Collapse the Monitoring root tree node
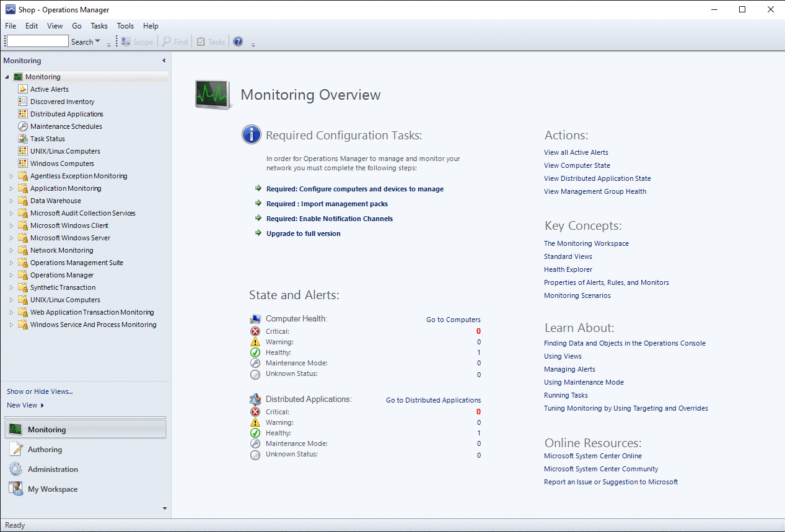Screen dimensions: 785x532 (7, 77)
